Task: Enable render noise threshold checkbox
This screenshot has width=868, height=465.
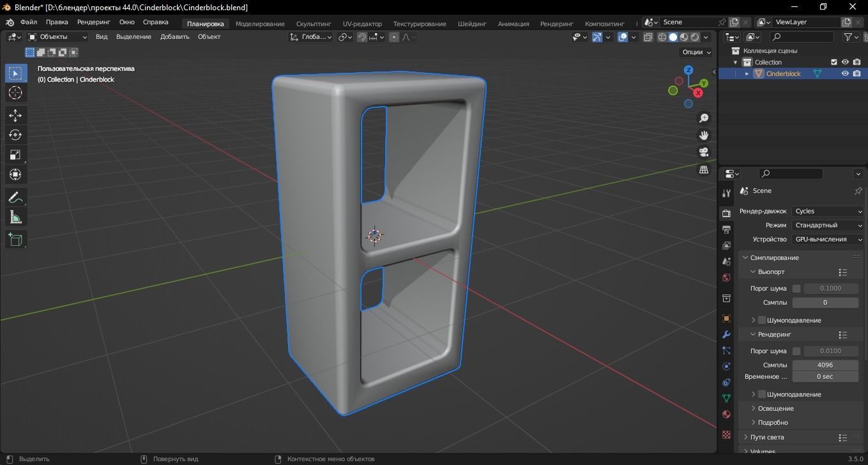Action: [x=796, y=351]
